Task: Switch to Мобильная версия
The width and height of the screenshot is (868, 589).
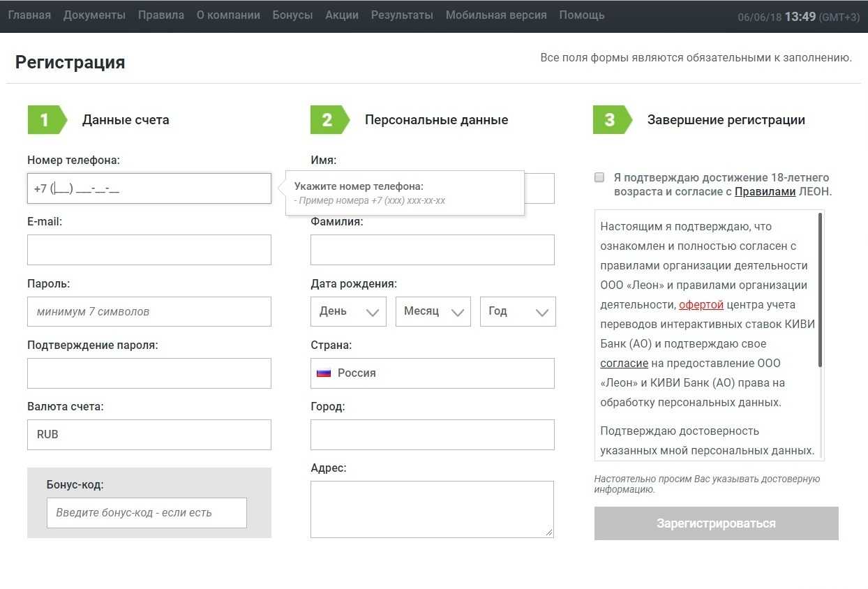Action: (496, 15)
